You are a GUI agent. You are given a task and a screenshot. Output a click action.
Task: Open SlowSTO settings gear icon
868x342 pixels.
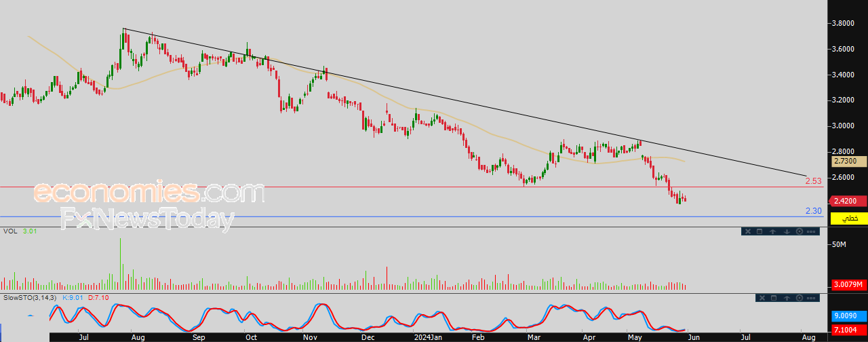(800, 298)
